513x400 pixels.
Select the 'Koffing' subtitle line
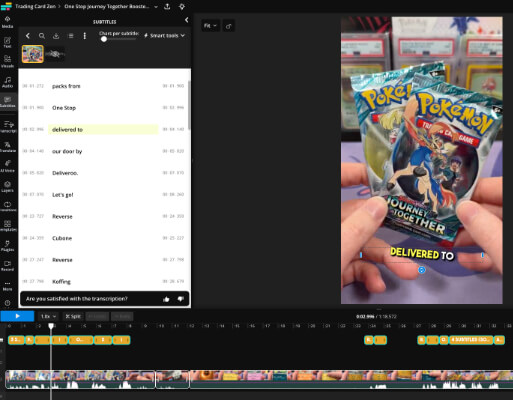(x=103, y=282)
